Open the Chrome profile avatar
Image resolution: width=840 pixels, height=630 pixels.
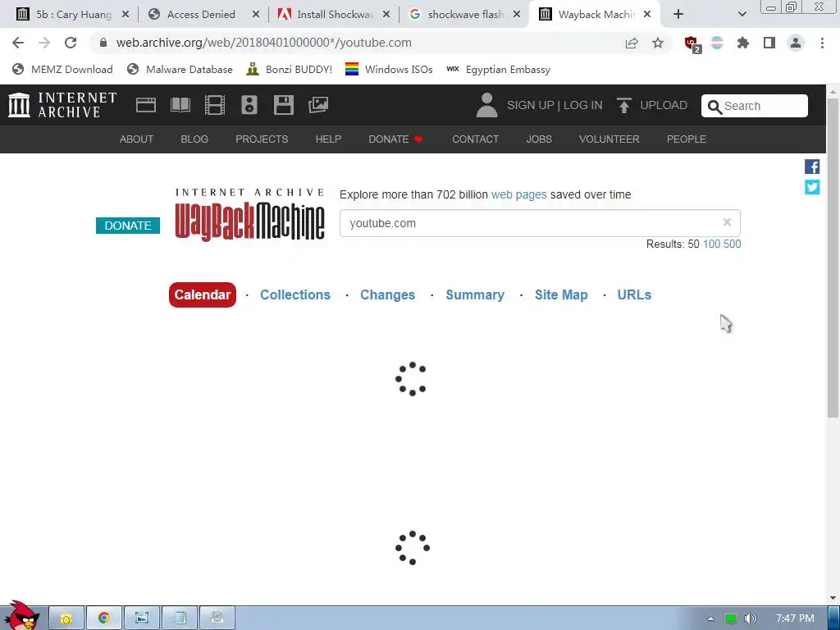click(x=796, y=43)
